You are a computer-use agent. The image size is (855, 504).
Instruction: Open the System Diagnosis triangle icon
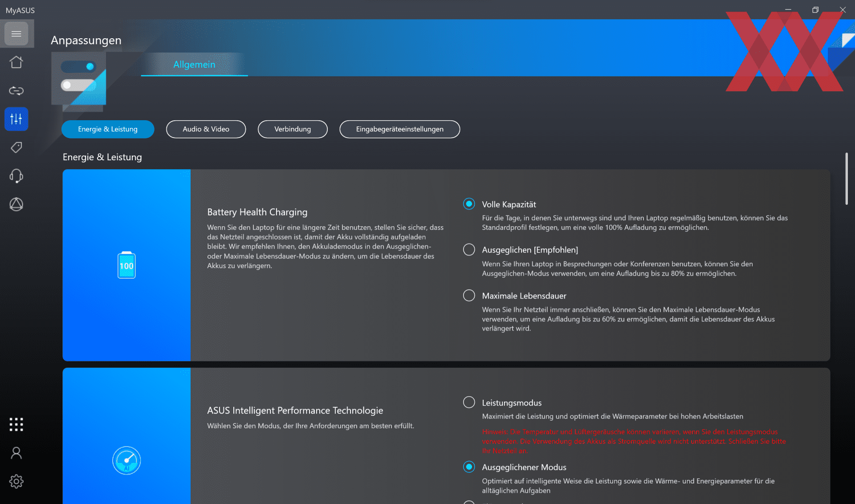16,204
